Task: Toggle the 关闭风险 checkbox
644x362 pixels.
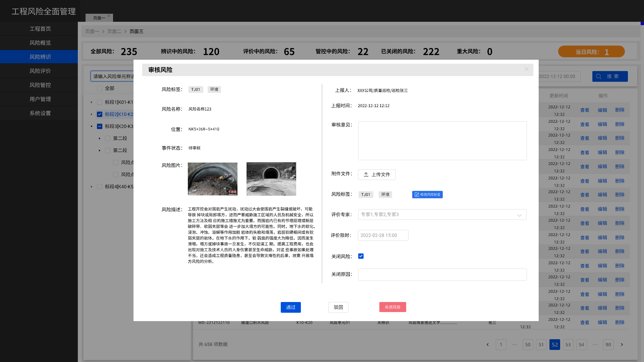Action: coord(361,256)
